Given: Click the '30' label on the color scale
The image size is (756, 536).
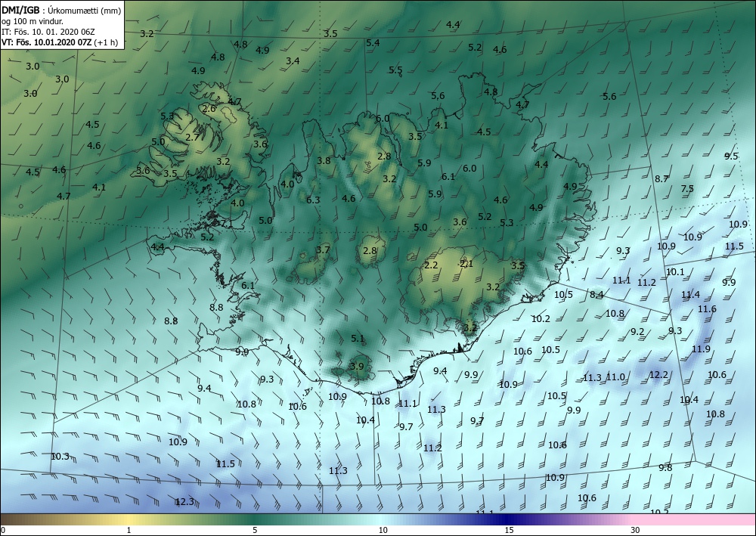Looking at the screenshot, I should pyautogui.click(x=636, y=531).
